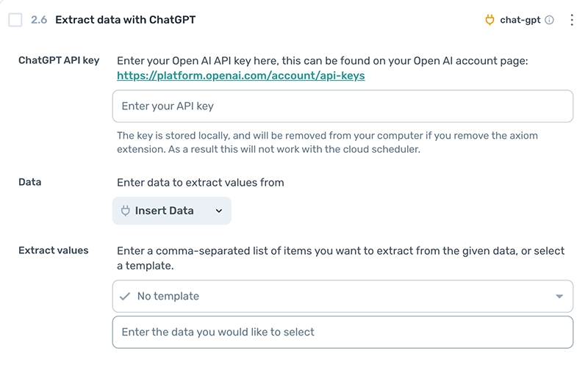The height and width of the screenshot is (370, 588).
Task: Expand the Insert Data chevron
Action: point(219,211)
